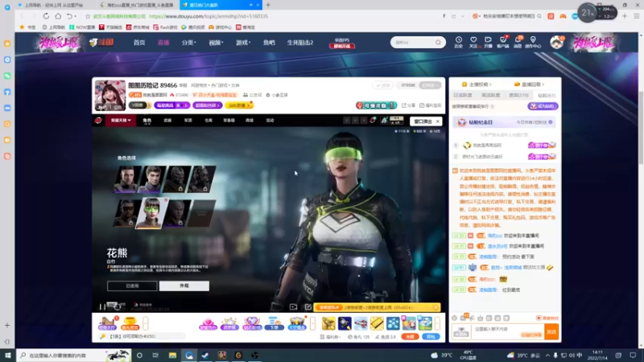644x362 pixels.
Task: Expand the 直播回看 replay link in side panel
Action: pyautogui.click(x=529, y=84)
